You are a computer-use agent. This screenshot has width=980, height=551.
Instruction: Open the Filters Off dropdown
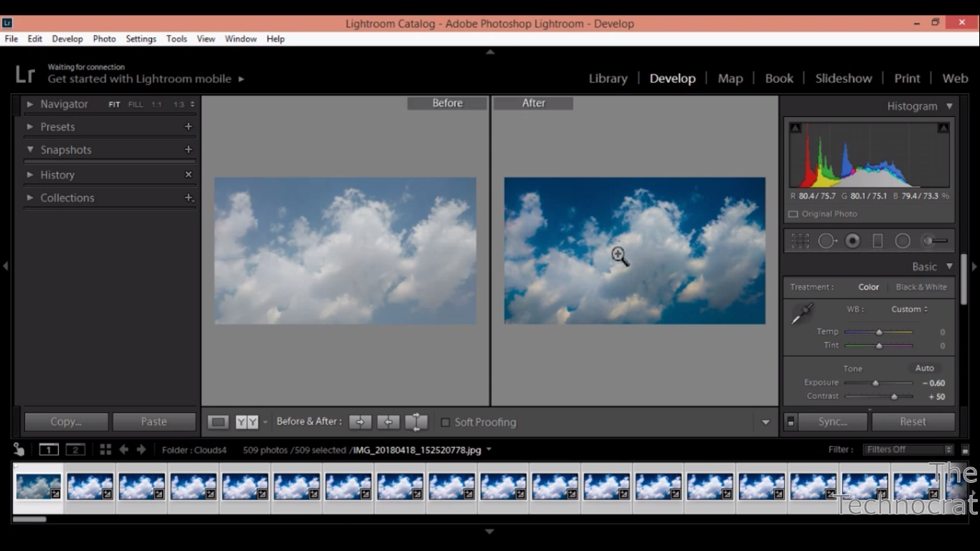coord(908,449)
